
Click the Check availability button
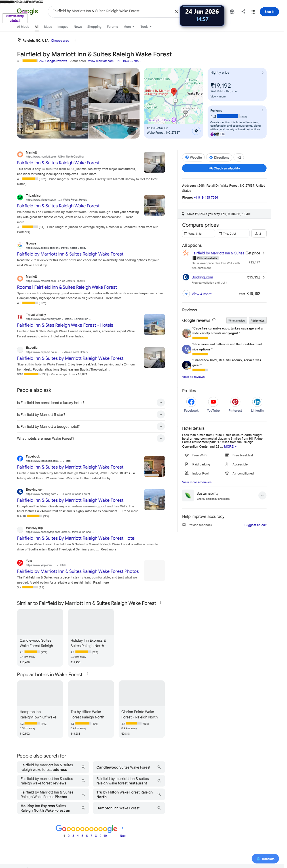tap(224, 168)
